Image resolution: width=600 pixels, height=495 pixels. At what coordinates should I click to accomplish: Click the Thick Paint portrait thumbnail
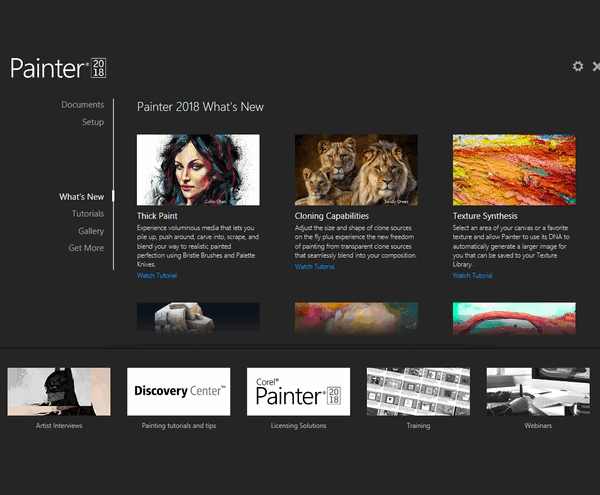198,169
